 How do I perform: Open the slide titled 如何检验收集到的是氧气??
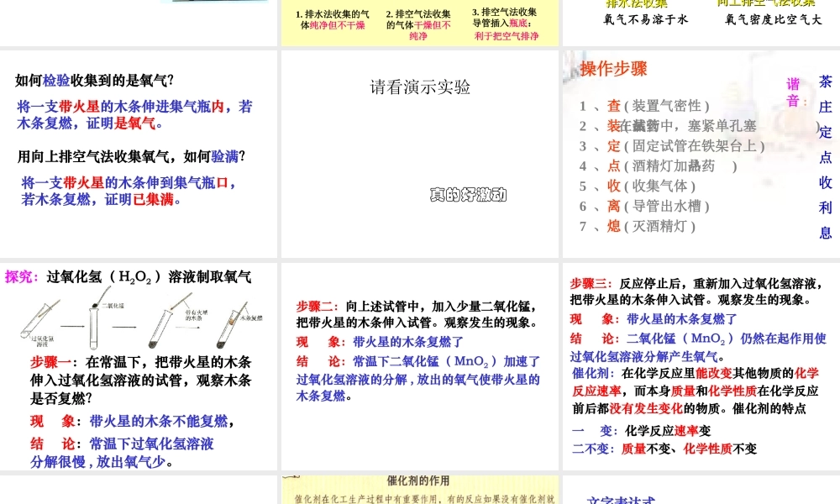[x=139, y=154]
